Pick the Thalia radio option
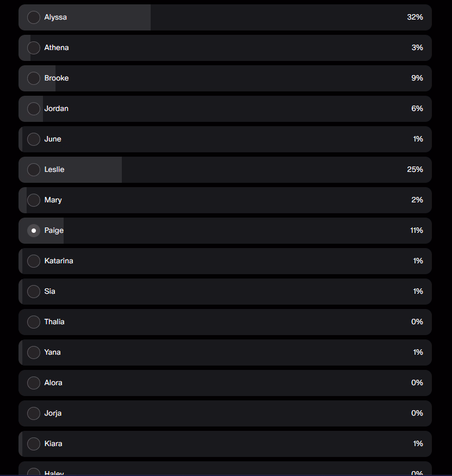This screenshot has width=452, height=476. tap(34, 322)
